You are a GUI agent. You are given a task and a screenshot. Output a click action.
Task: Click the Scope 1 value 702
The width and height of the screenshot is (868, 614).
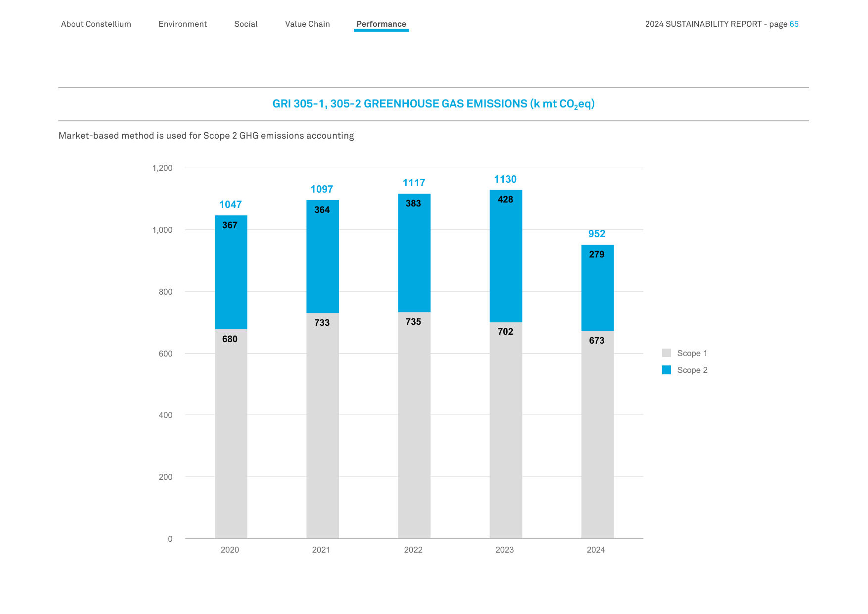(505, 332)
